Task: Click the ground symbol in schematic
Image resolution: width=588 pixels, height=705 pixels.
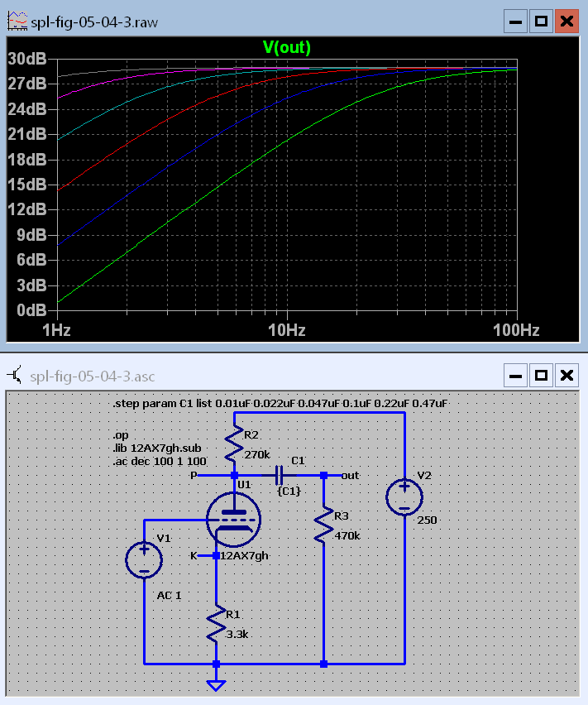Action: pyautogui.click(x=216, y=683)
